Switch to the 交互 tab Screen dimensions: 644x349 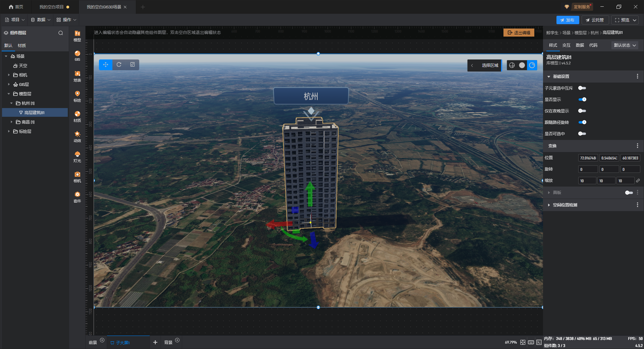[x=566, y=45]
